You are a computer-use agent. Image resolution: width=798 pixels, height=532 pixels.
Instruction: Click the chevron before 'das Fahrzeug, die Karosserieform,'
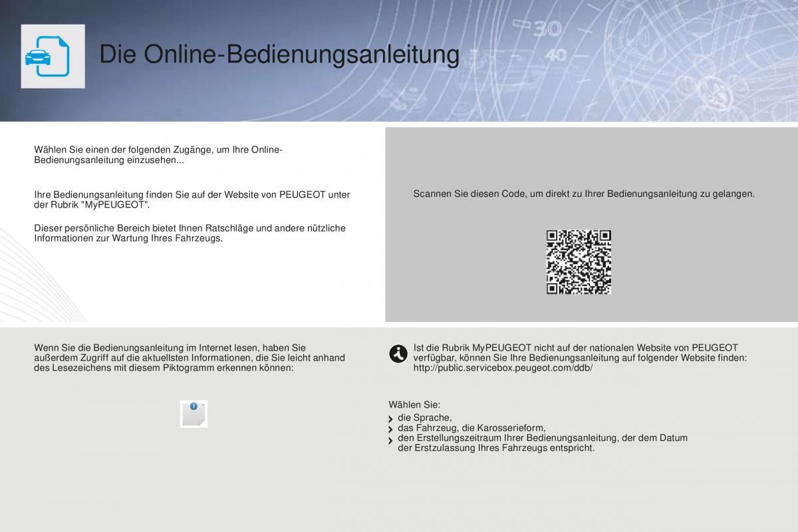[x=390, y=430]
